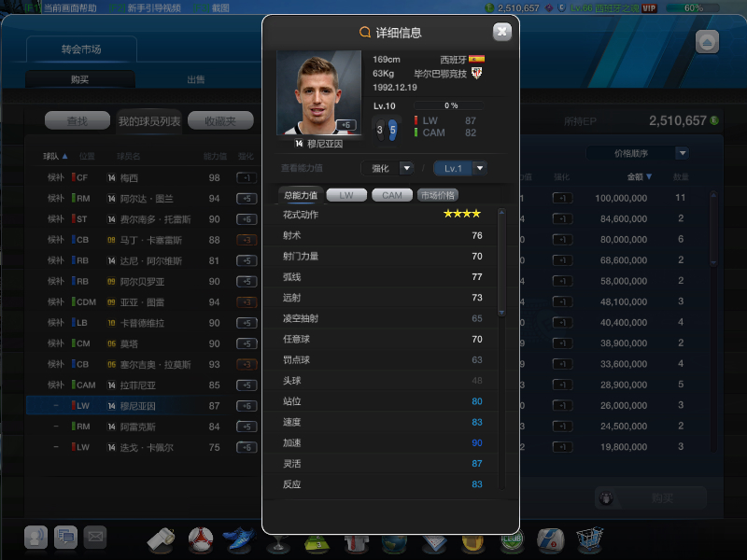Click the blue football boots icon
The height and width of the screenshot is (560, 747).
coord(239,539)
